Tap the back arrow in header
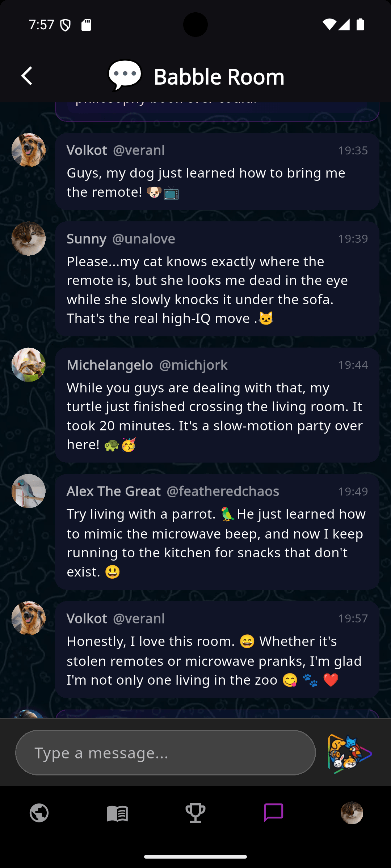The image size is (391, 868). pos(27,76)
